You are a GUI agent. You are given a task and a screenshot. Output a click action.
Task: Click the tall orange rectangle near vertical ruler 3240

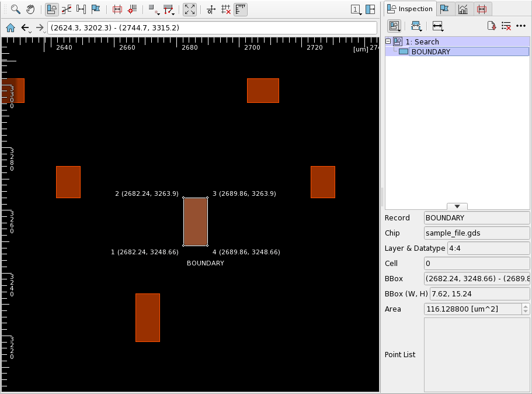click(148, 317)
